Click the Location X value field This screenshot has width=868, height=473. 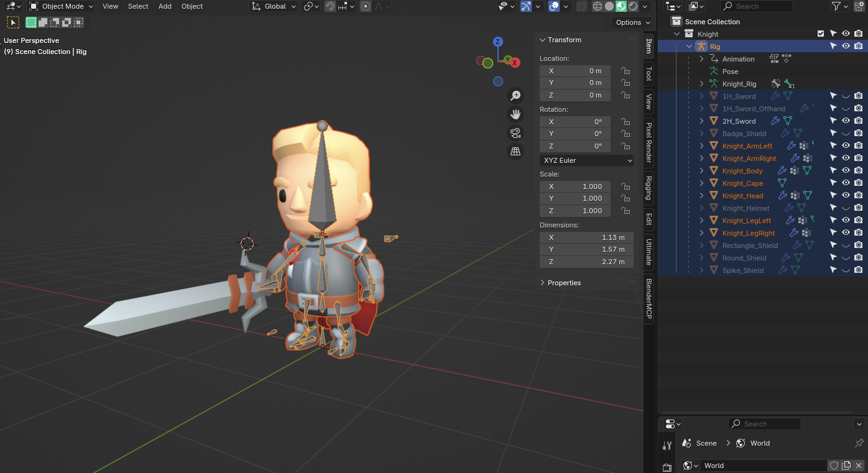click(575, 70)
